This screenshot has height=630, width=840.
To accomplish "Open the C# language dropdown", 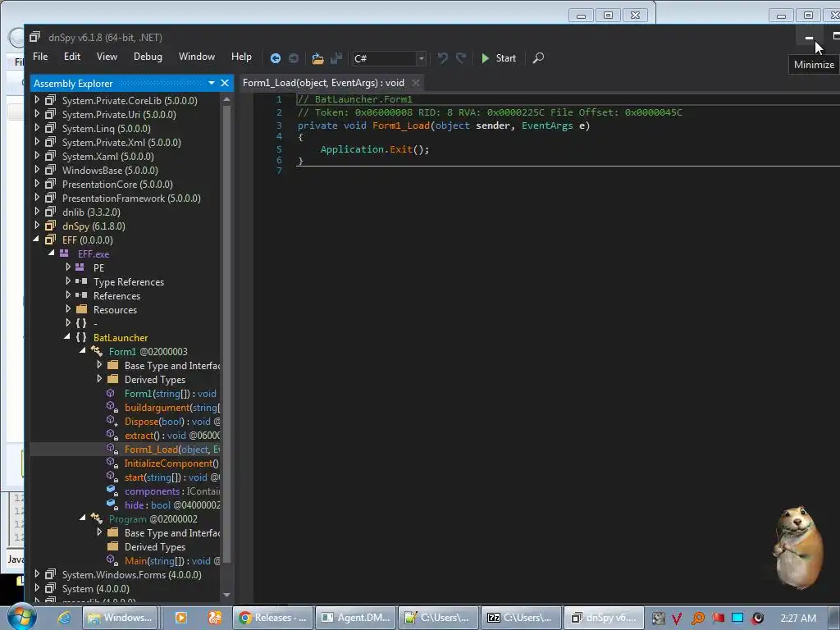I will click(389, 58).
